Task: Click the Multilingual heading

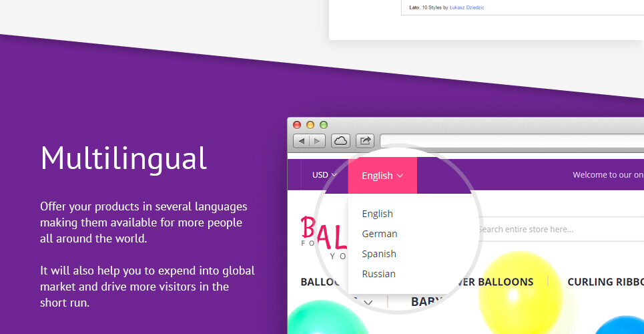Action: (123, 159)
